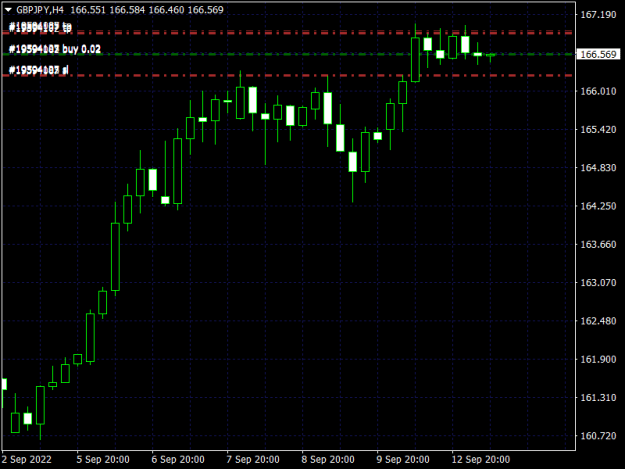Click the 12 Sep 20:00 time label
625x469 pixels.
(x=481, y=459)
